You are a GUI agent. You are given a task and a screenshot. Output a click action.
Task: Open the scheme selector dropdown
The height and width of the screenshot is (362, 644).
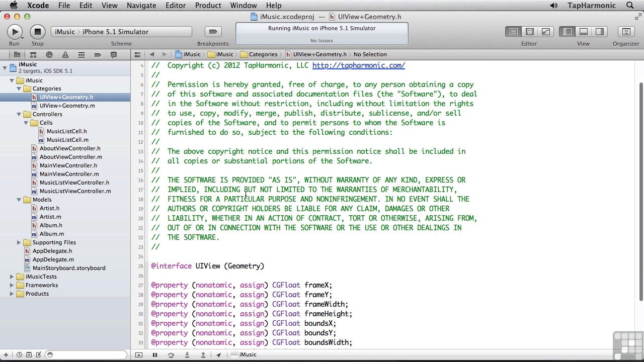(121, 32)
